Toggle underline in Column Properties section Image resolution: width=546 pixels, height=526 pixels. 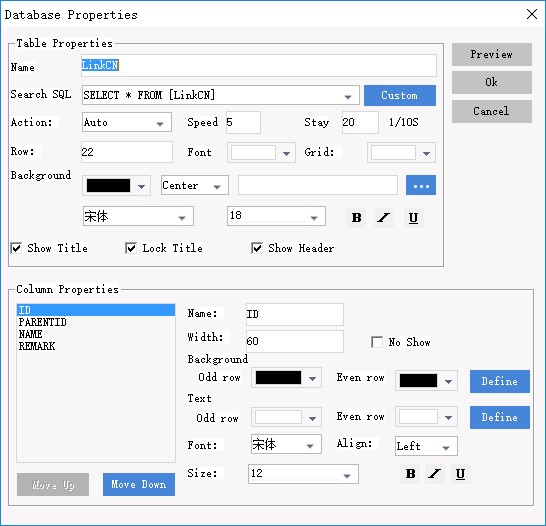(460, 473)
